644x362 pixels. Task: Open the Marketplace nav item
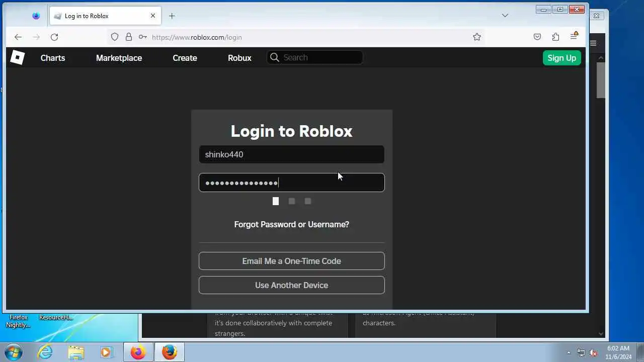tap(119, 58)
